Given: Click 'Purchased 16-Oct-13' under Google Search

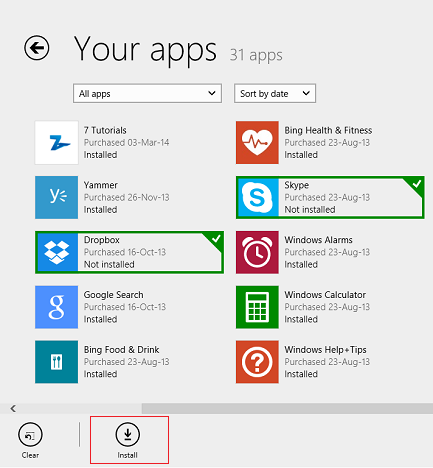Looking at the screenshot, I should (125, 307).
